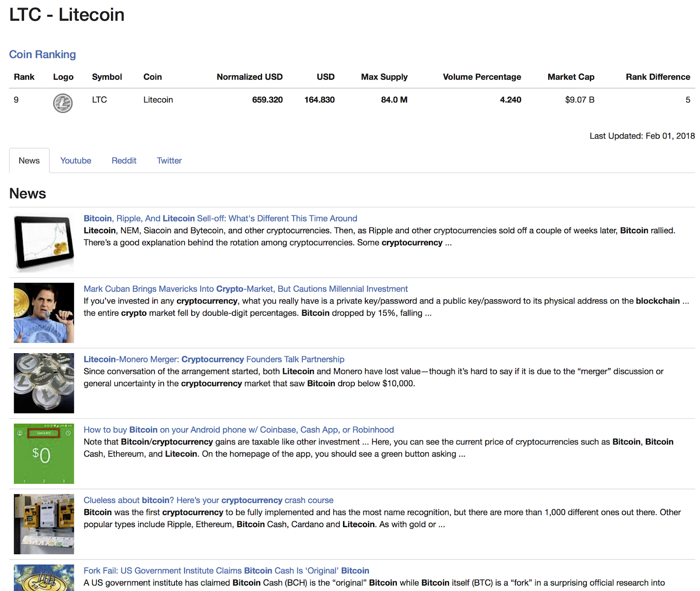Click the 164.830 USD price value

tap(319, 100)
